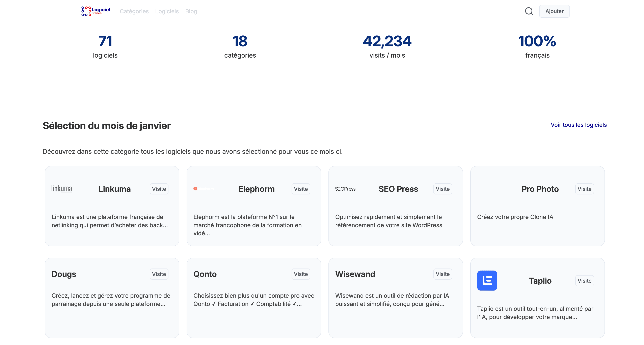
Task: Click the SEOPress logo image
Action: coord(345,189)
